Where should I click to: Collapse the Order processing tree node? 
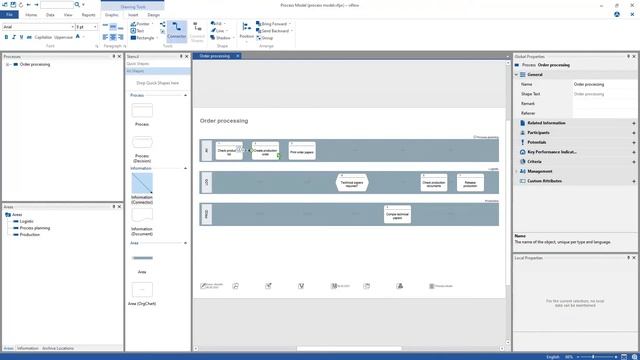(7, 64)
